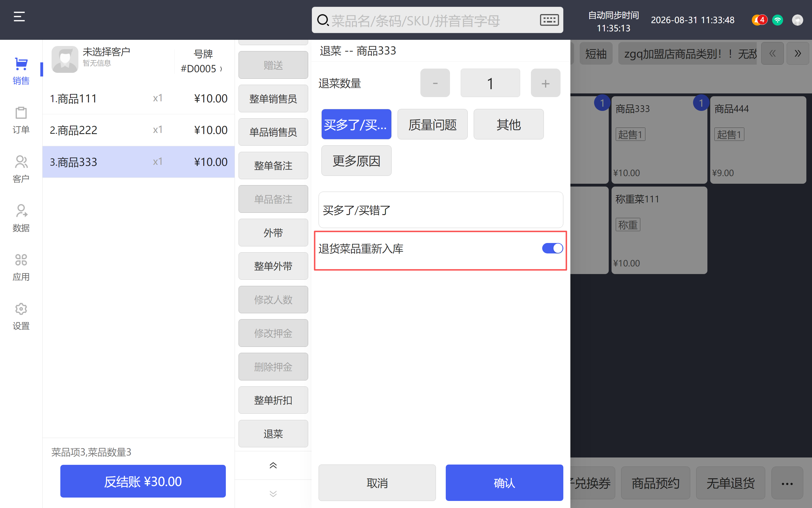
Task: Open the hamburger menu icon
Action: (x=19, y=16)
